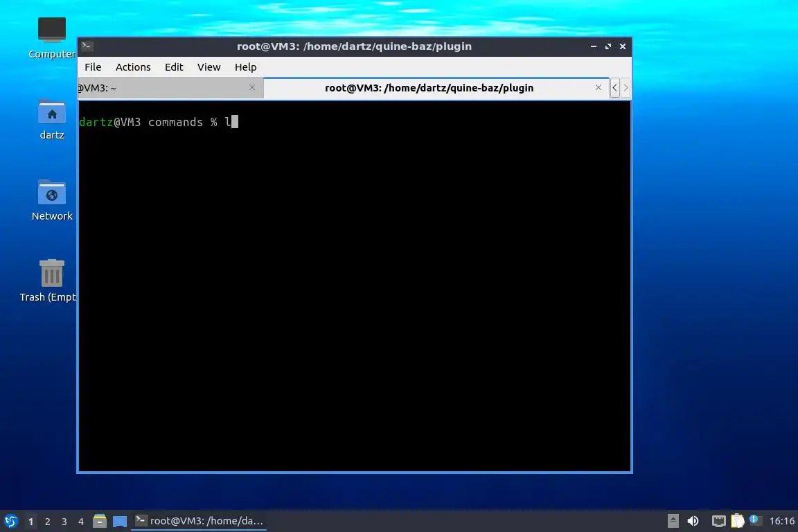
Task: Open the removable media eject tray icon
Action: click(x=673, y=521)
